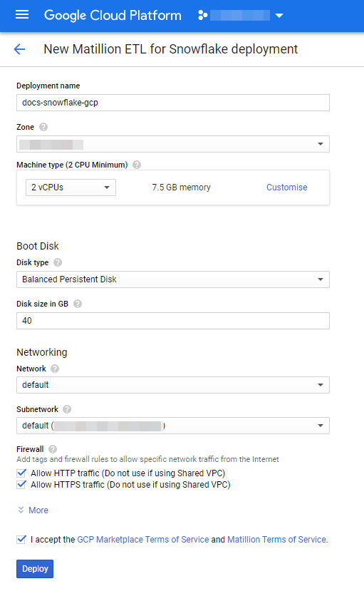Image resolution: width=364 pixels, height=601 pixels.
Task: Show help for Machine type
Action: point(137,165)
